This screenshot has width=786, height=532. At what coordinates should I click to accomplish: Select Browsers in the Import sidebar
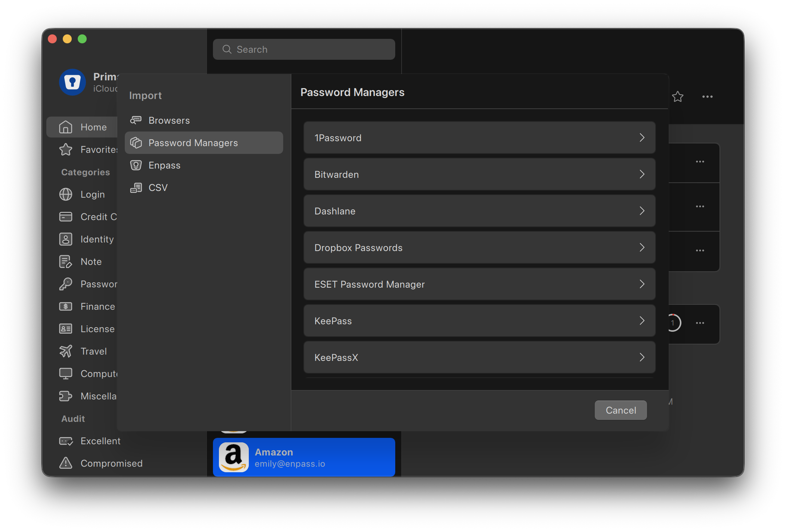(x=204, y=120)
